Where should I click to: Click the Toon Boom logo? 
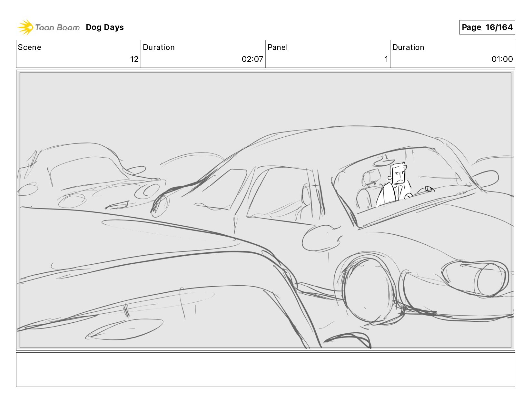coord(48,27)
